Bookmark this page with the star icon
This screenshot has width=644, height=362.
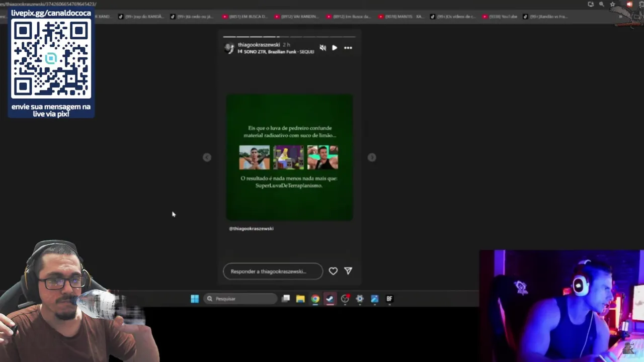click(612, 4)
